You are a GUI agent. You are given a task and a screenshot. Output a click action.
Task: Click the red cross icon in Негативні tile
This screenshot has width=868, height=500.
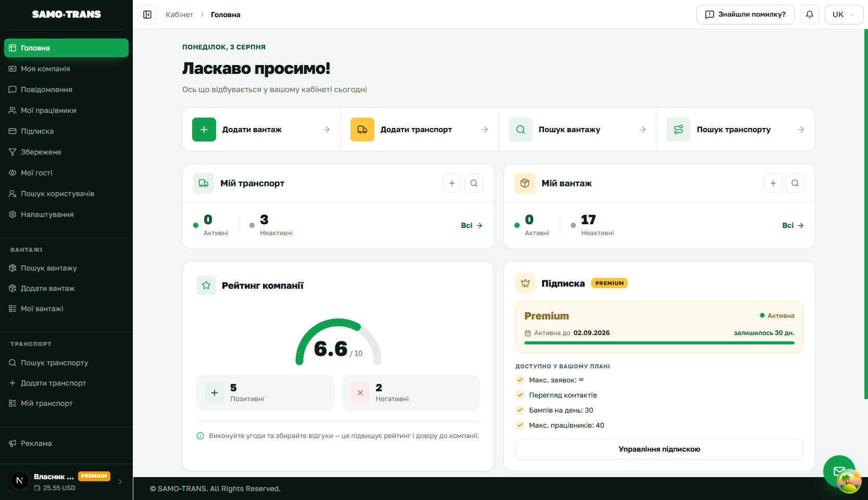click(360, 393)
